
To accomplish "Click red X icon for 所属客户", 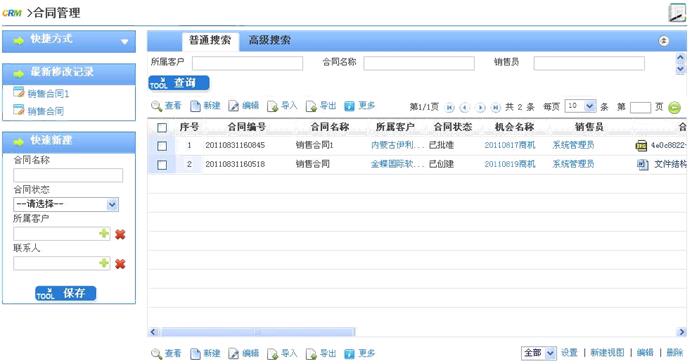I will (120, 234).
